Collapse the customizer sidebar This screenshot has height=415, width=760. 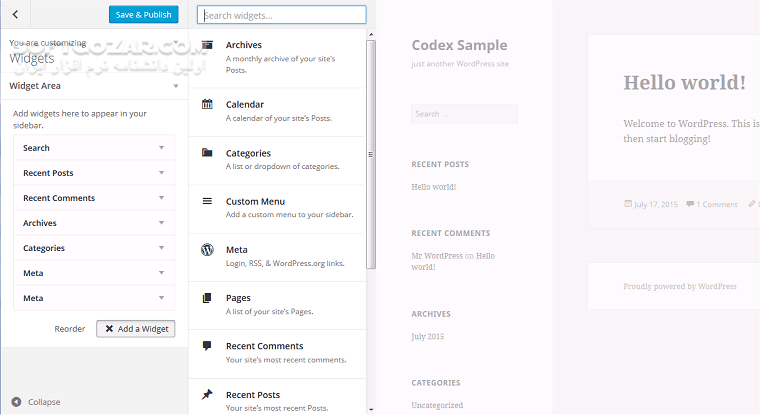(37, 402)
